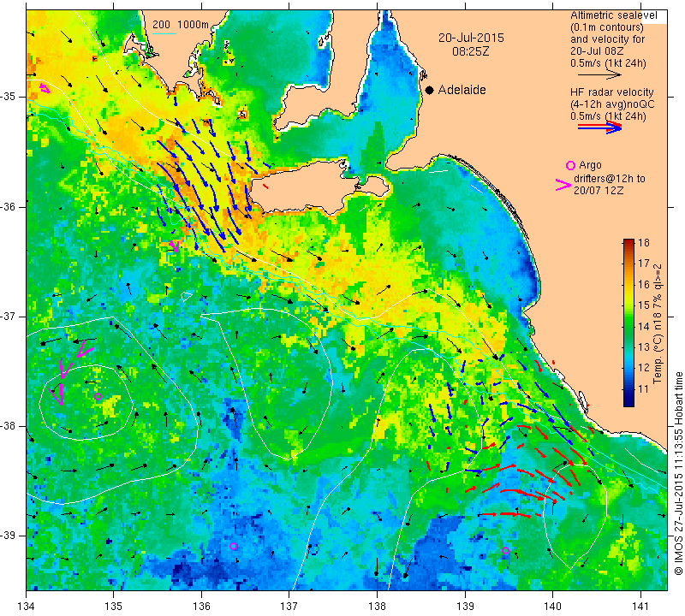Click the 134 longitude axis label

pyautogui.click(x=26, y=607)
